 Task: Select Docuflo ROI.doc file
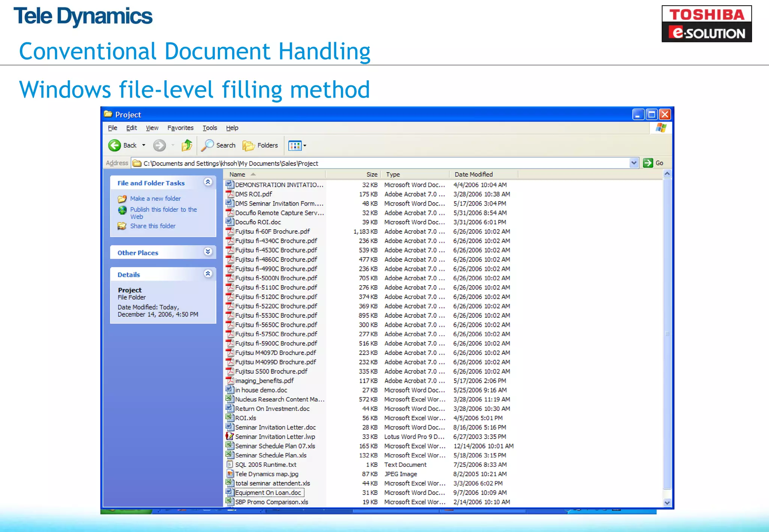[x=258, y=222]
